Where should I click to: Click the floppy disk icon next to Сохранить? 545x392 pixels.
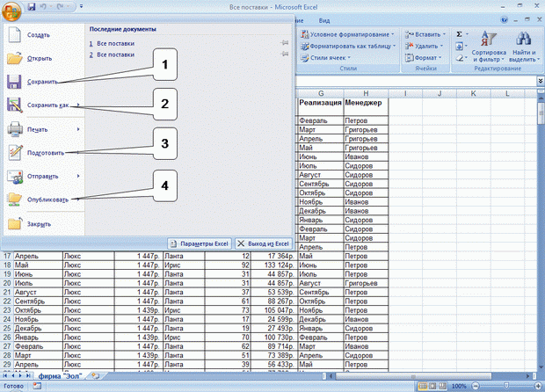(x=14, y=82)
